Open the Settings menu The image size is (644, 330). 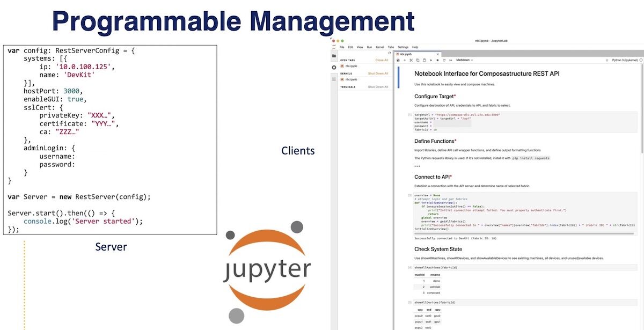tap(403, 47)
